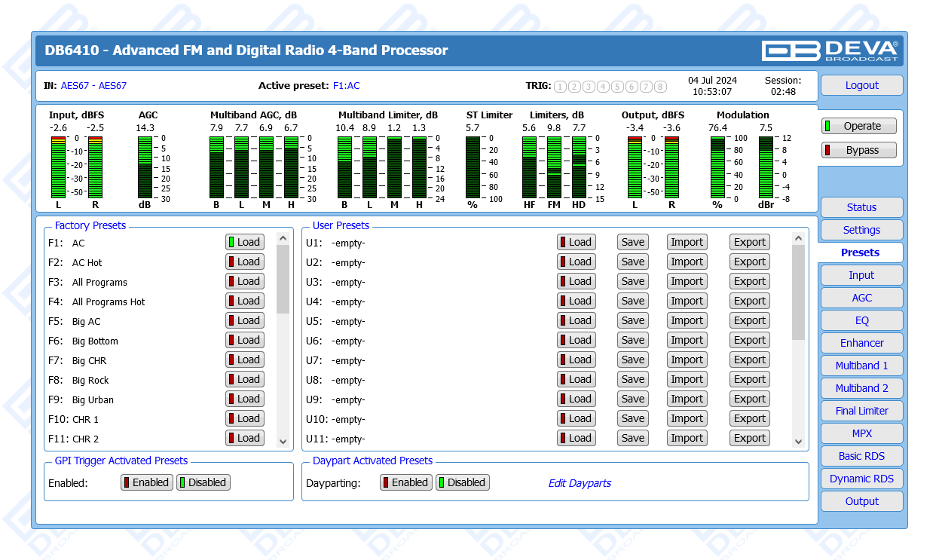Viewport: 939px width, 560px height.
Task: Click GPI trigger indicator number 8
Action: pos(660,87)
